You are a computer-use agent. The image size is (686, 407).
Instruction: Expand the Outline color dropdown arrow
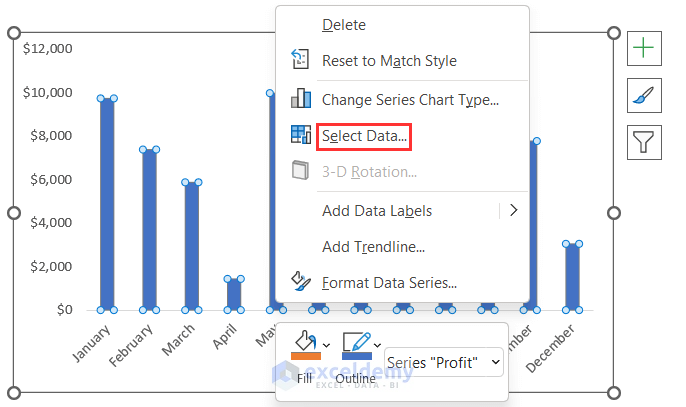(376, 347)
